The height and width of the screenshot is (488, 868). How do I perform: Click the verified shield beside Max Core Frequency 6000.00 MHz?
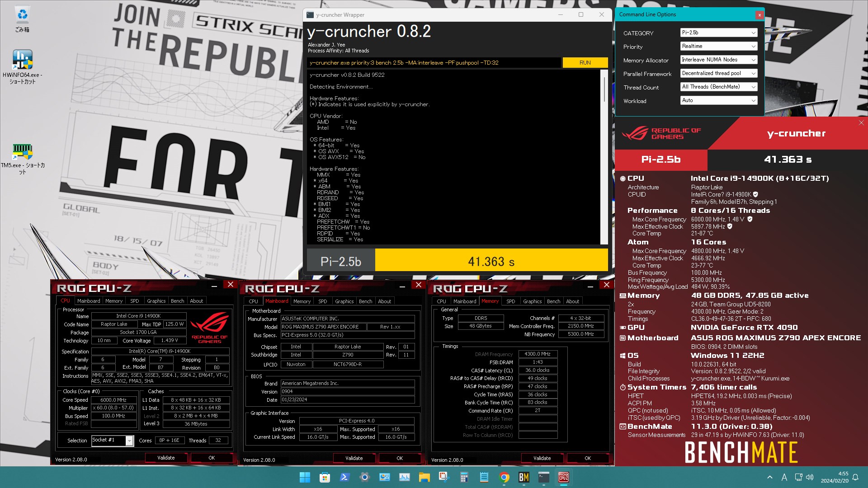(x=750, y=219)
